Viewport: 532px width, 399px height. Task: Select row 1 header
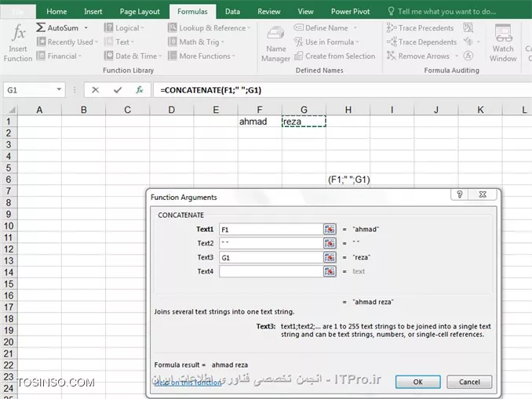pos(9,122)
